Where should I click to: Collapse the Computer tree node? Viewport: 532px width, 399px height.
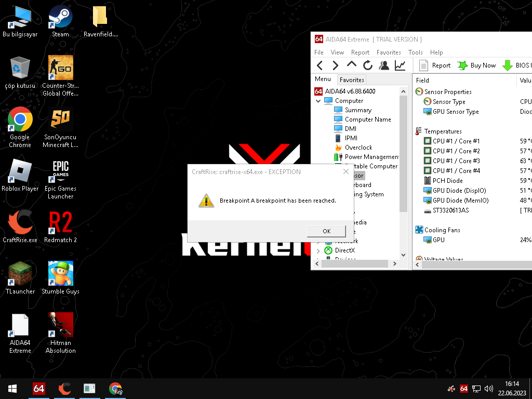point(318,101)
